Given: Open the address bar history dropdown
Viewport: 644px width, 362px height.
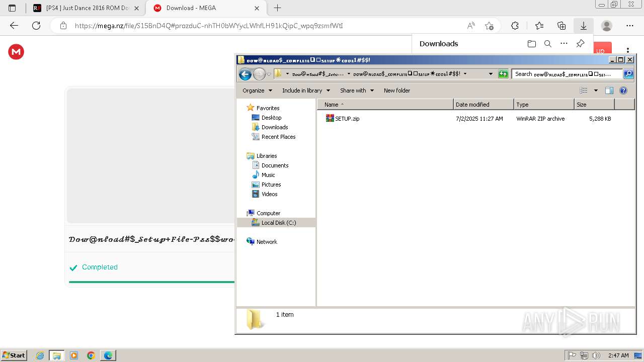Looking at the screenshot, I should (491, 74).
